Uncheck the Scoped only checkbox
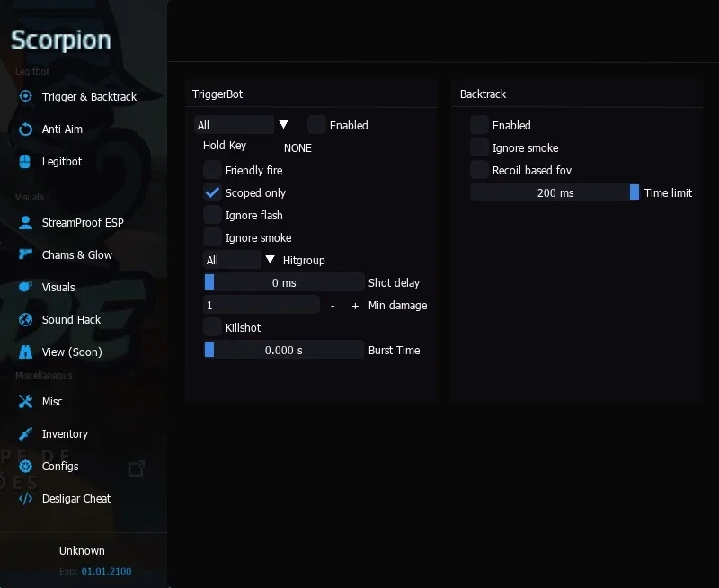 click(x=212, y=192)
